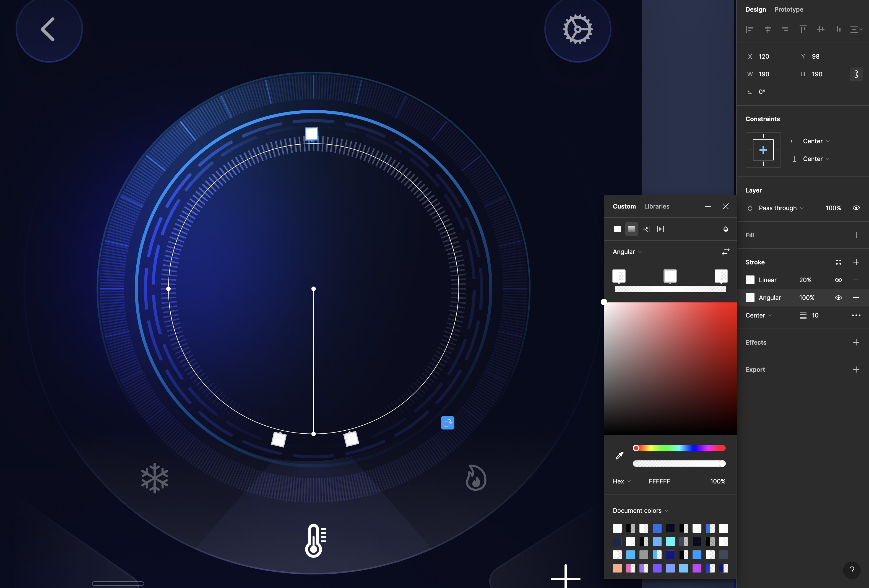Open the Hex color format dropdown
The width and height of the screenshot is (869, 588).
pyautogui.click(x=621, y=482)
